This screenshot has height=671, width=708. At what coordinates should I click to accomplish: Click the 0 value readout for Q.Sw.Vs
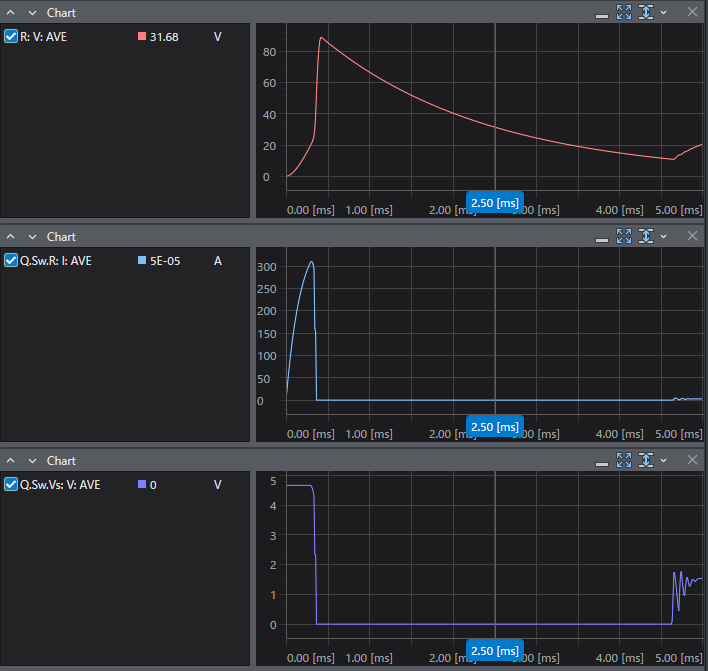click(153, 485)
